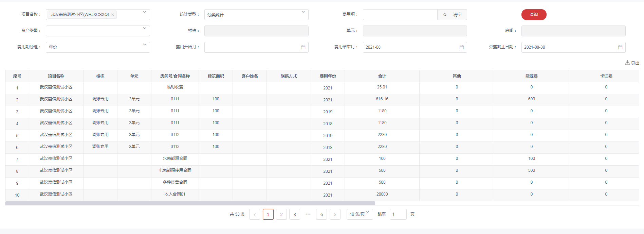Click the pagination ellipsis to jump ahead
The height and width of the screenshot is (234, 644).
click(x=308, y=214)
